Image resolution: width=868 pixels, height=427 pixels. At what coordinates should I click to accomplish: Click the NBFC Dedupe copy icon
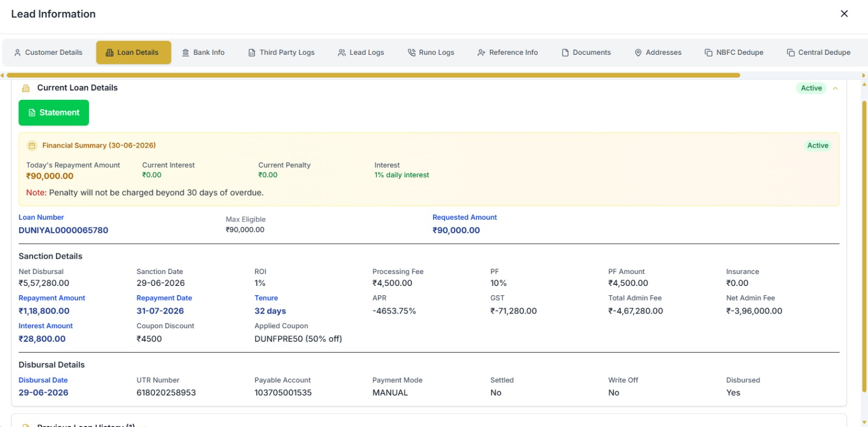point(709,53)
